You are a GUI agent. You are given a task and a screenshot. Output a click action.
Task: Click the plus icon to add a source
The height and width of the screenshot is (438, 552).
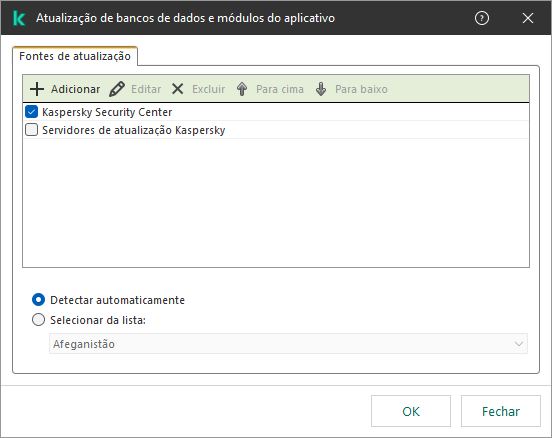37,89
